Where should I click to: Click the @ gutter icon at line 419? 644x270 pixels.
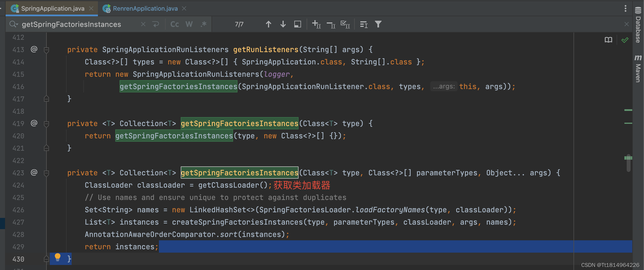click(34, 123)
